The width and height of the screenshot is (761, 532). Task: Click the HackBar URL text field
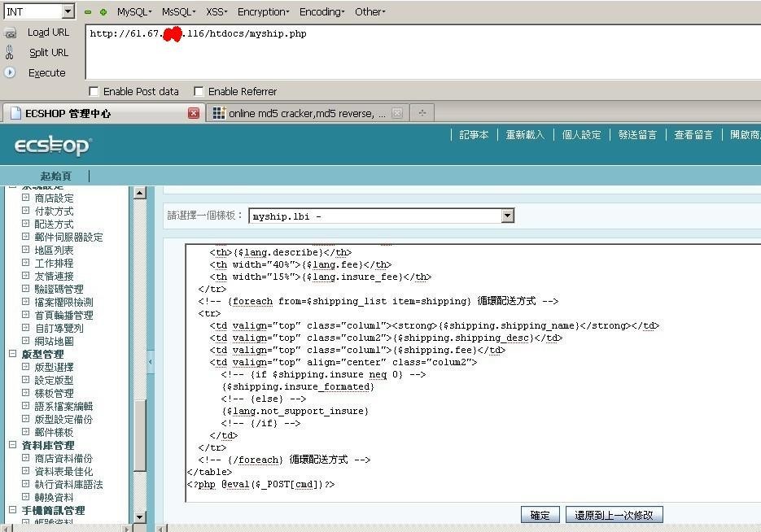pyautogui.click(x=423, y=51)
